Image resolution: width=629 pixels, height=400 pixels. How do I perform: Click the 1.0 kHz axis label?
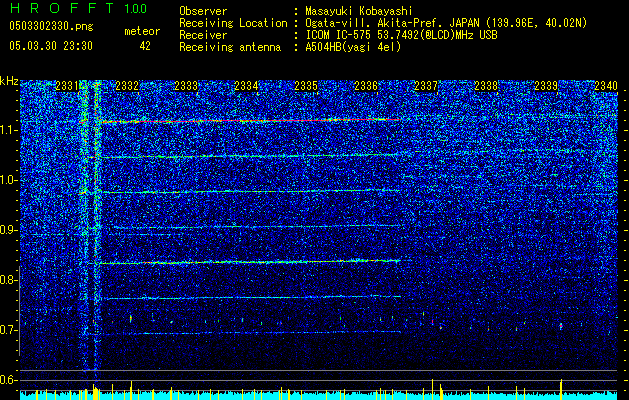8,180
